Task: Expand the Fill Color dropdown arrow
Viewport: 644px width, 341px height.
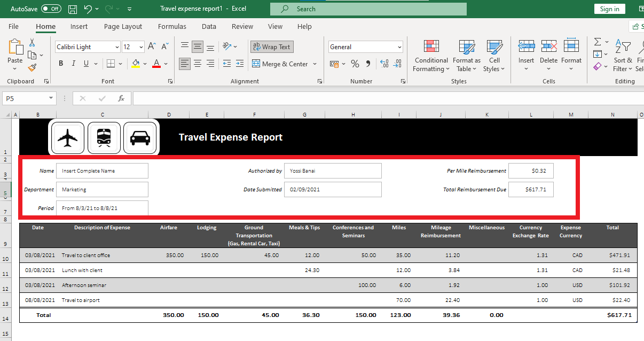Action: click(144, 63)
